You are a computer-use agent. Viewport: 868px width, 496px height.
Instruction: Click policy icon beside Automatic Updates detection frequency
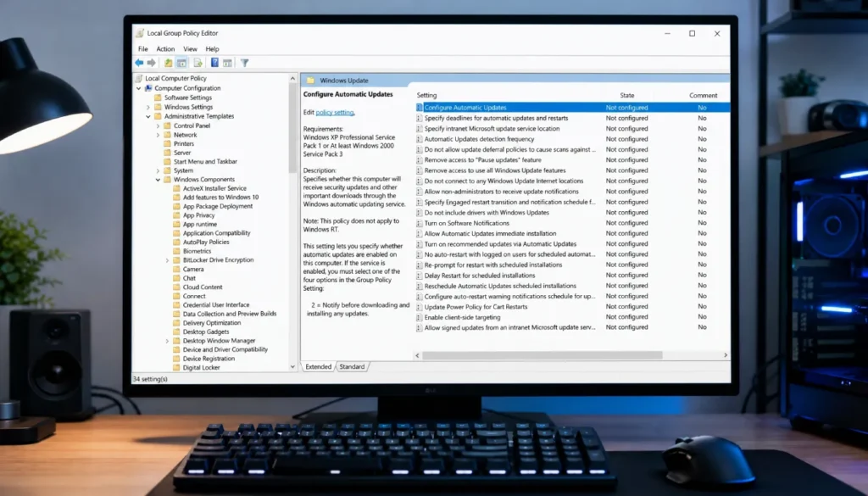coord(419,139)
